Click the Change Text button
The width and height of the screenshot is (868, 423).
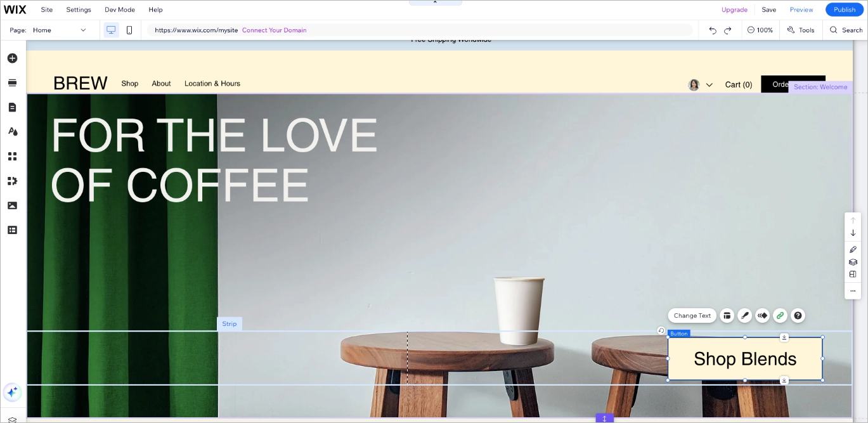tap(692, 315)
